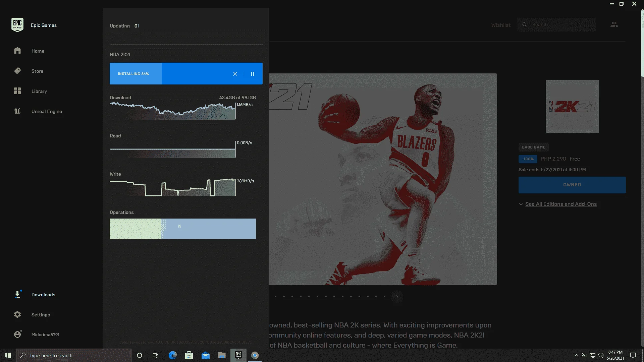Open the Settings gear icon

17,314
